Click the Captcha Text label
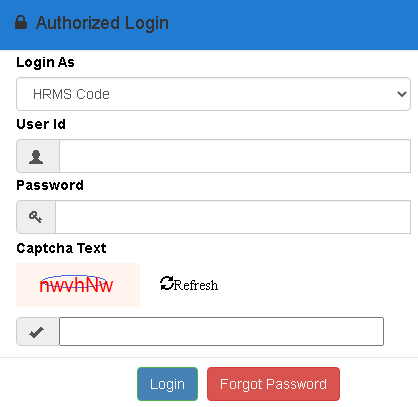 (61, 248)
